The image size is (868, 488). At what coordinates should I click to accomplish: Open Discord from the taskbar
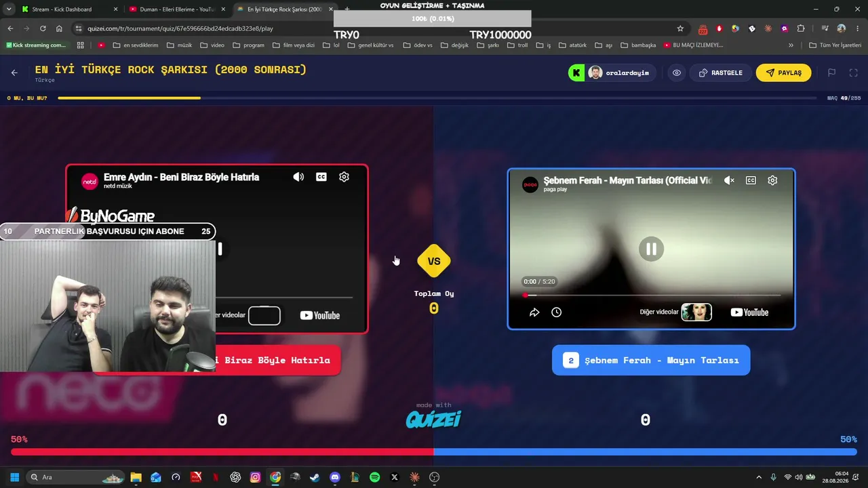(334, 477)
